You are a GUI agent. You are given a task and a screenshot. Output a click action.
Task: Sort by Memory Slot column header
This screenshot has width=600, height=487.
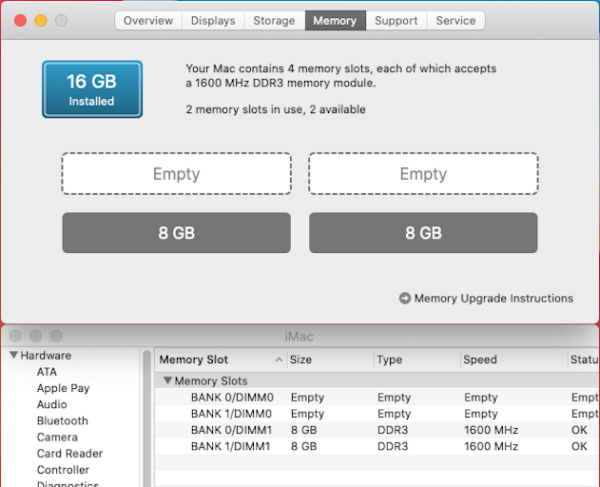tap(221, 360)
